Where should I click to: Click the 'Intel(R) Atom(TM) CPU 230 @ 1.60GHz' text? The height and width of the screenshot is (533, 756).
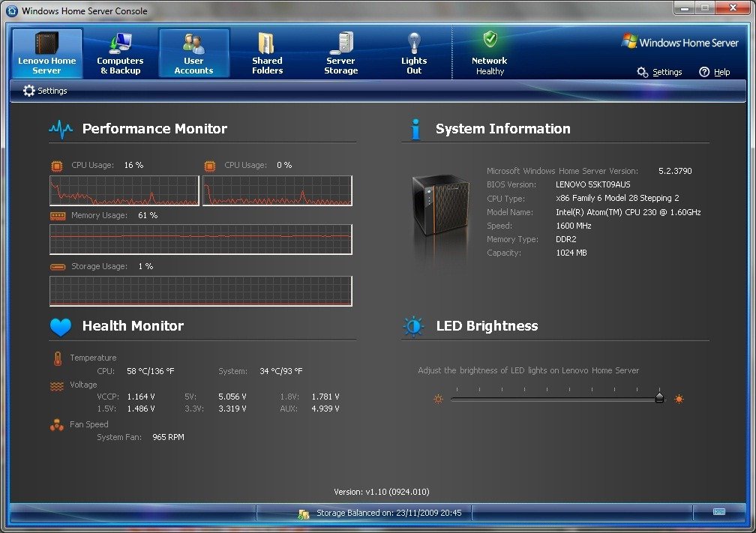628,213
